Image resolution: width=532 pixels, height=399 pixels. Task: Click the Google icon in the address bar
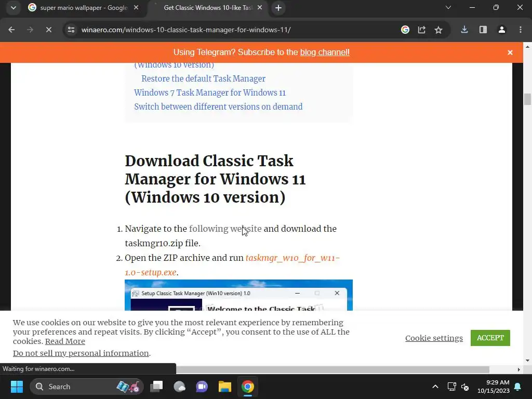pyautogui.click(x=405, y=30)
